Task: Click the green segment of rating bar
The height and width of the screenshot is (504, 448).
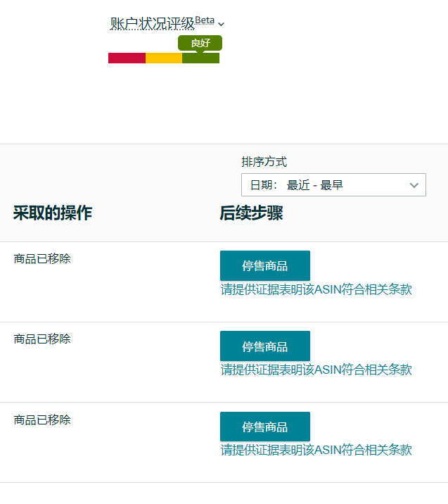Action: pos(200,58)
